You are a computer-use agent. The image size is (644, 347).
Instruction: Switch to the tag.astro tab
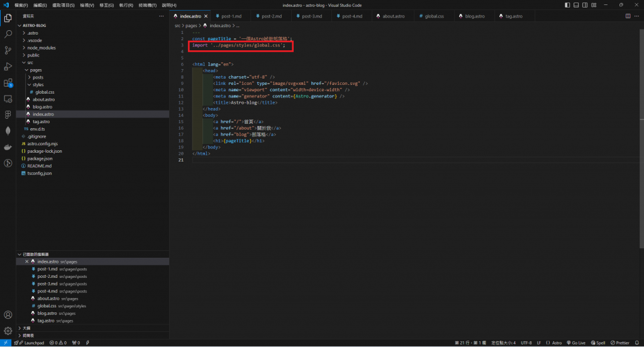tap(513, 16)
